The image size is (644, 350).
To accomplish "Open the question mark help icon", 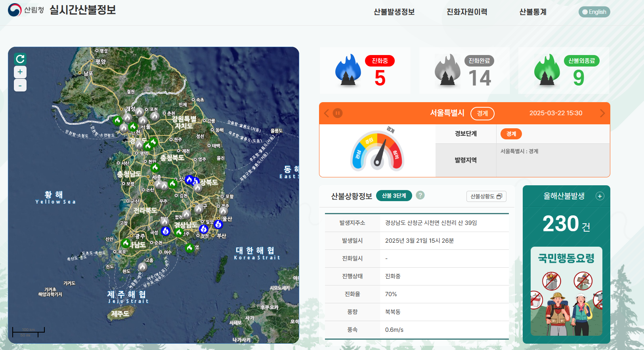I will (420, 195).
